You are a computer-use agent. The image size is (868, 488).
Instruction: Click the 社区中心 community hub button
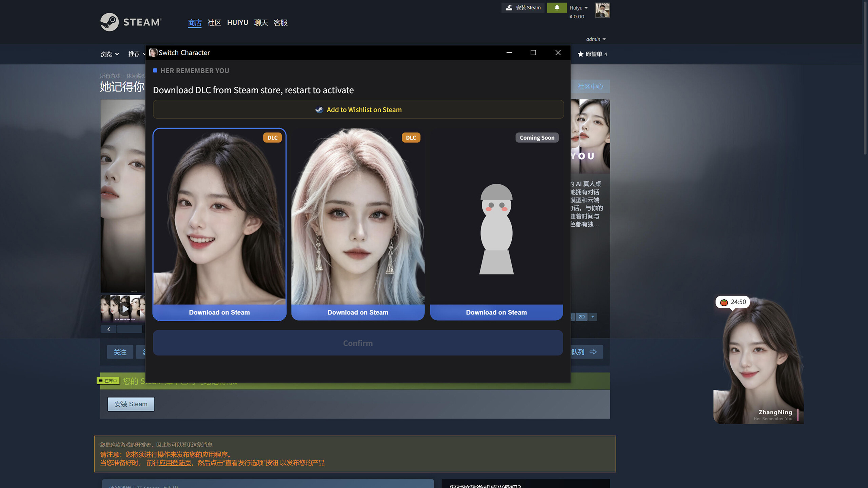point(590,86)
